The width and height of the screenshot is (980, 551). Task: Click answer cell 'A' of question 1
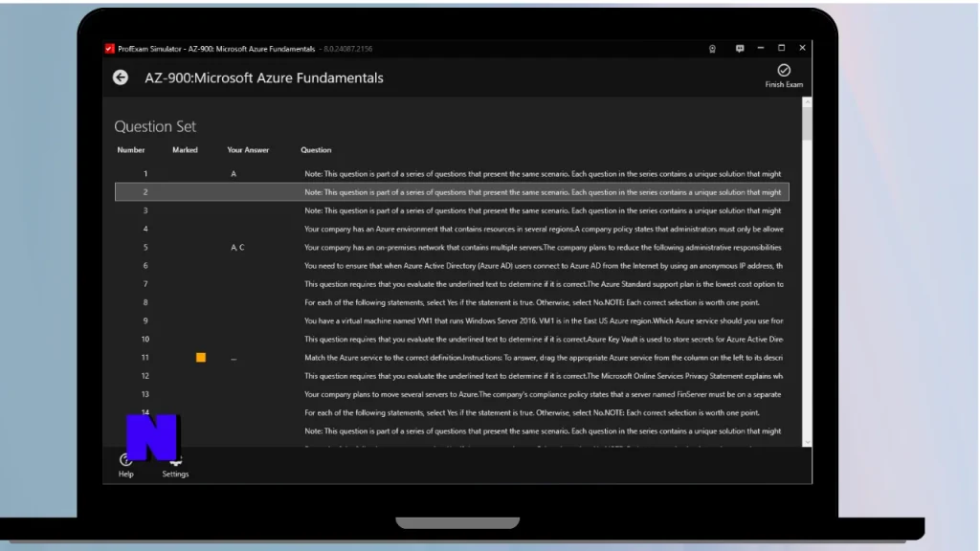pyautogui.click(x=234, y=174)
